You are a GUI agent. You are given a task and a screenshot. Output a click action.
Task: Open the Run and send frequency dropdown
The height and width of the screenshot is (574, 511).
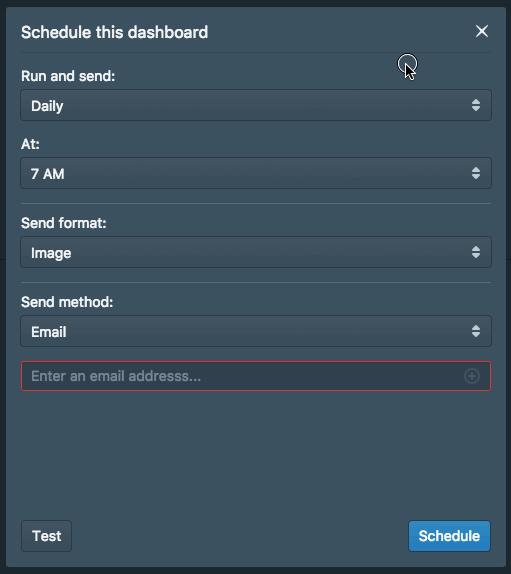256,105
